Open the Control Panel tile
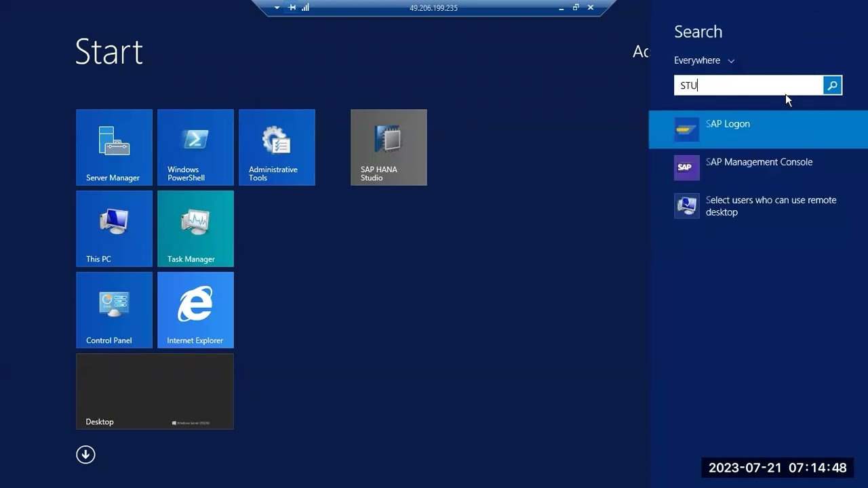Viewport: 868px width, 488px height. pos(114,310)
